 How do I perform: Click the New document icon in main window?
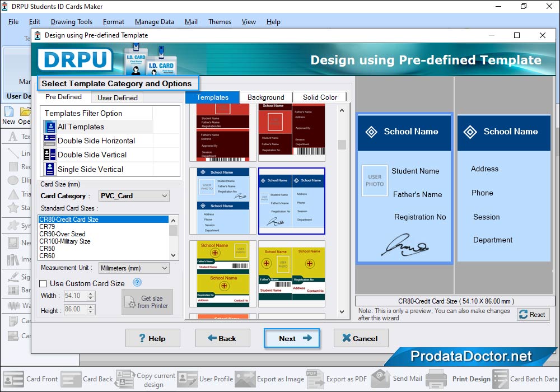(9, 111)
